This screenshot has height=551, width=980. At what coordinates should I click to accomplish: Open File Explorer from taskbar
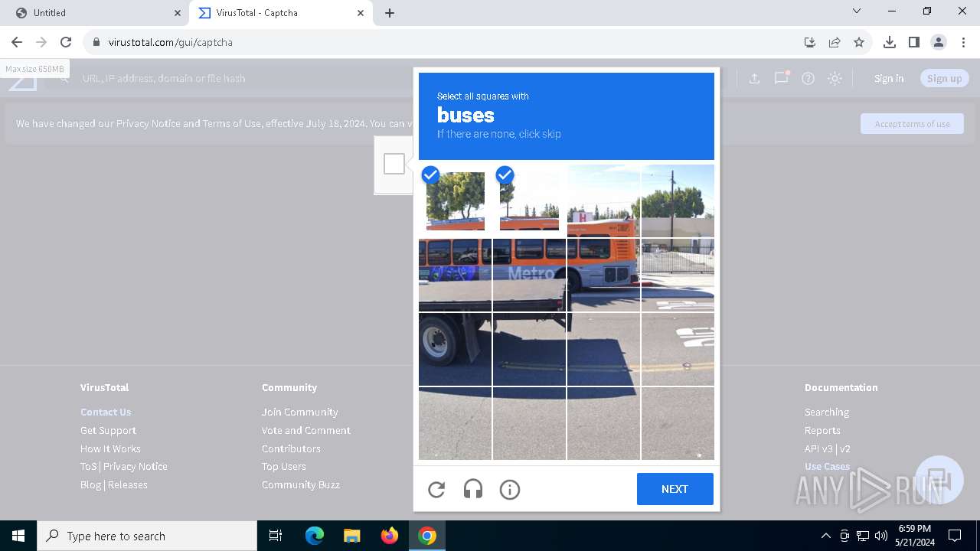pyautogui.click(x=351, y=536)
